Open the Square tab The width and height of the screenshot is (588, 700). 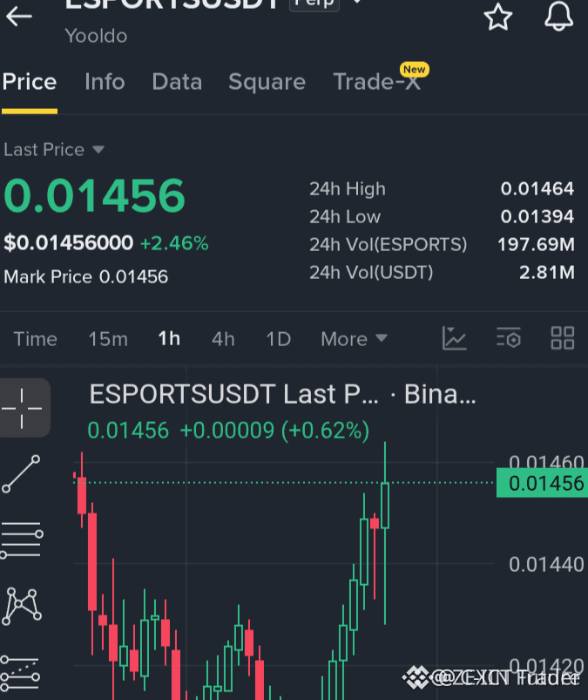(267, 82)
